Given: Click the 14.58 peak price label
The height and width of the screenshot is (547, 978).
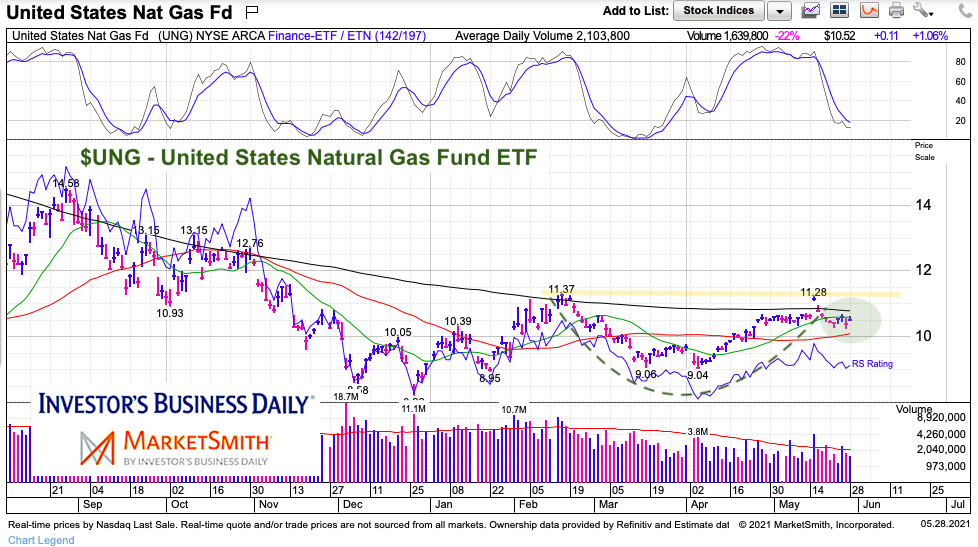Looking at the screenshot, I should (x=66, y=183).
